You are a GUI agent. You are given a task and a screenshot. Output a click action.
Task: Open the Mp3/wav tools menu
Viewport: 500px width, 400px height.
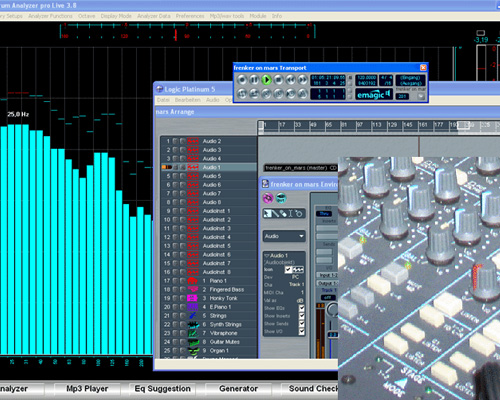(227, 16)
